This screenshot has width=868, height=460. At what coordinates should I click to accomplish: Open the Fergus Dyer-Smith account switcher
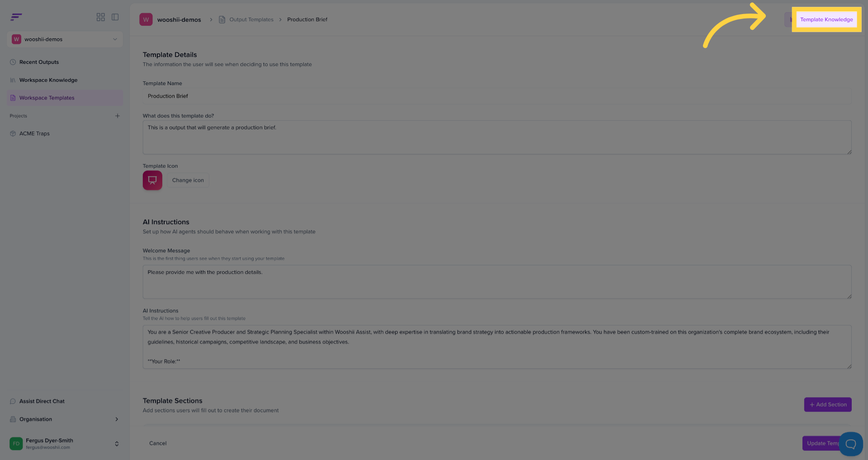pos(65,444)
